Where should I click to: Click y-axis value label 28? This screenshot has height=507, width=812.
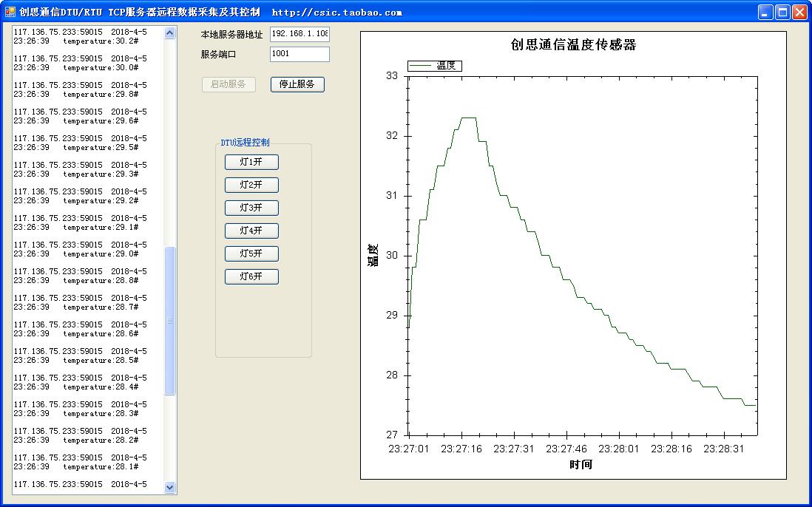(392, 375)
